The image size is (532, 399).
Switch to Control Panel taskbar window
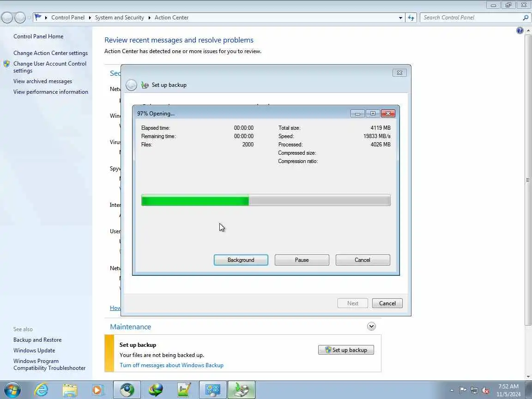coord(213,390)
